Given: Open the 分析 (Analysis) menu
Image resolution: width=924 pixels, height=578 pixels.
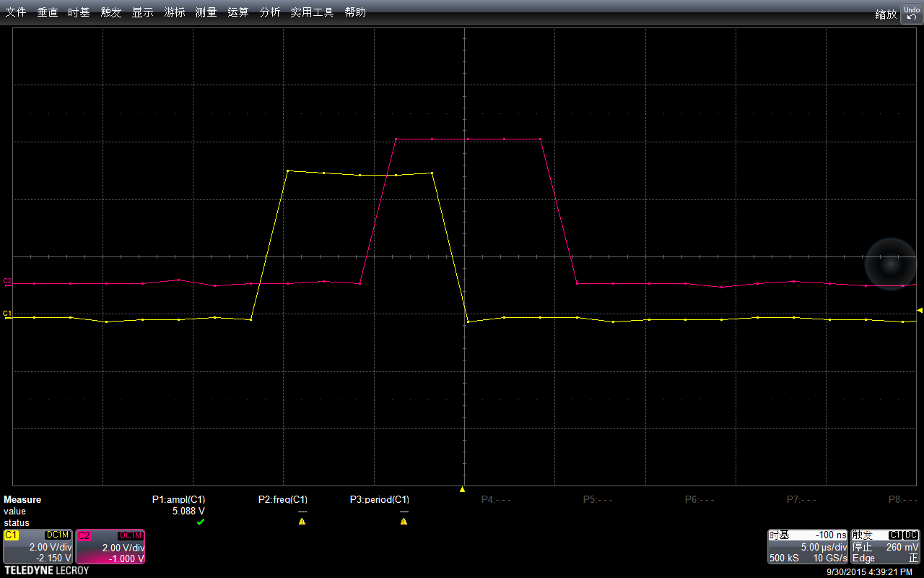Looking at the screenshot, I should tap(270, 12).
